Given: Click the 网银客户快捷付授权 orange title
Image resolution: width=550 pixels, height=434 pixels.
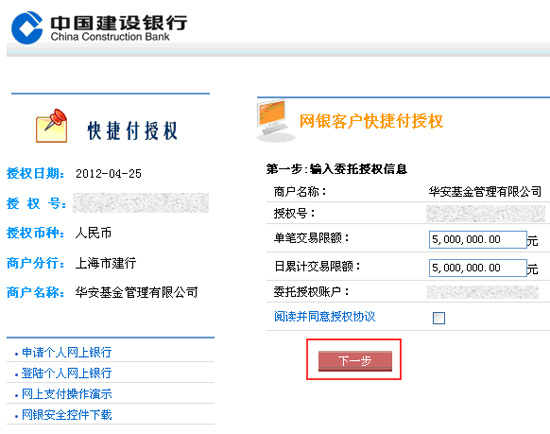Looking at the screenshot, I should (x=371, y=121).
